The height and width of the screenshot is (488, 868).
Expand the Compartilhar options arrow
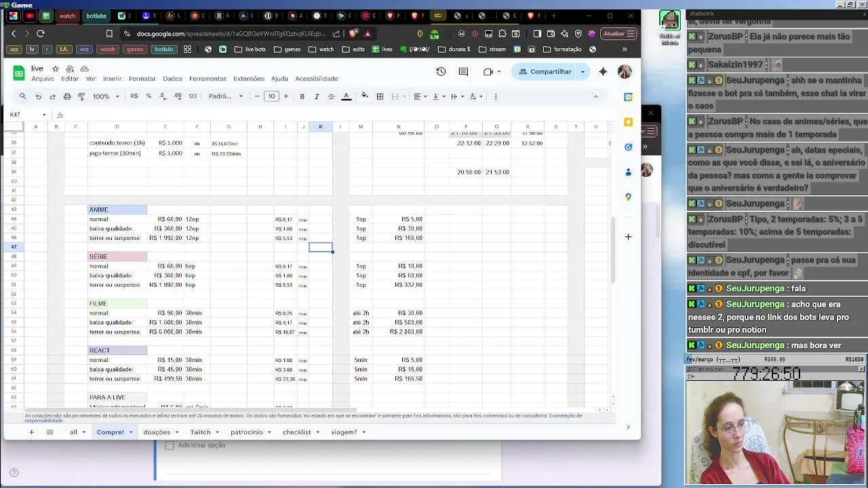583,72
